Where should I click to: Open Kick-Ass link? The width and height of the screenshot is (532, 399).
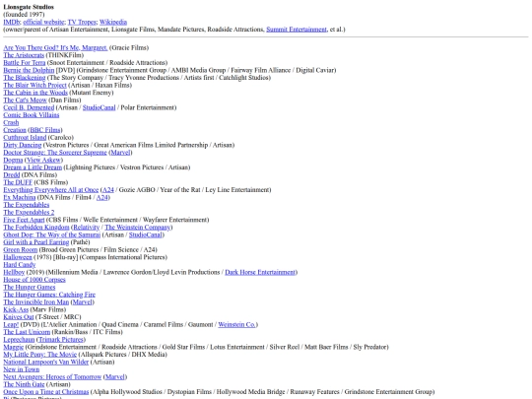click(x=16, y=309)
